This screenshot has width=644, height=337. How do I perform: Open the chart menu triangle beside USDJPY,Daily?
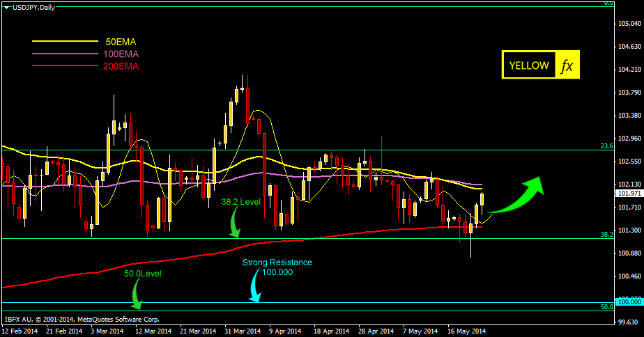coord(6,6)
